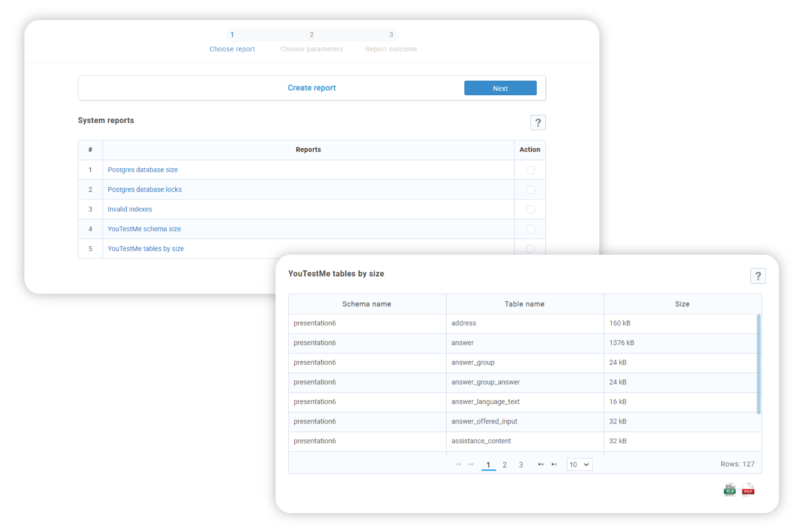Open the rows per page dropdown
The width and height of the screenshot is (802, 532).
pyautogui.click(x=579, y=464)
